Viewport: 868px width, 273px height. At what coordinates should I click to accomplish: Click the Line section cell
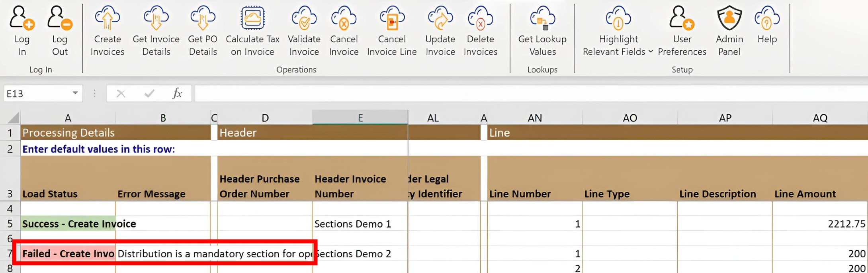678,133
